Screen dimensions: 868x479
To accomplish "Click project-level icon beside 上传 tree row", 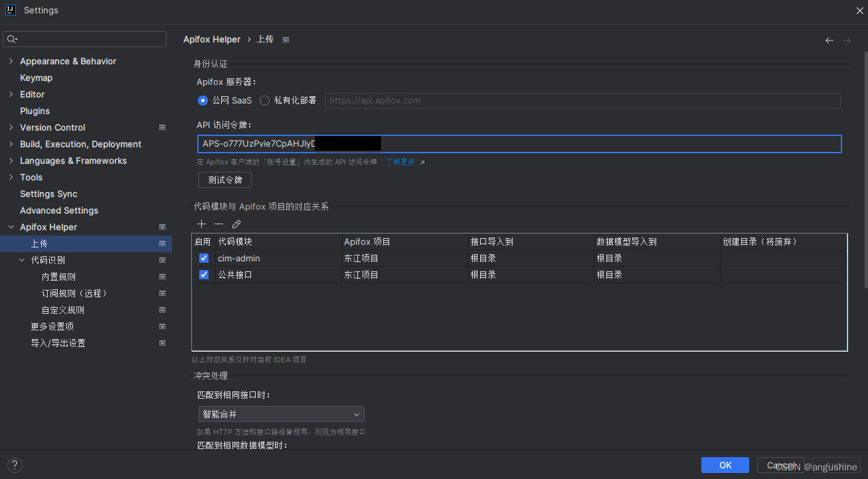I will click(x=162, y=243).
